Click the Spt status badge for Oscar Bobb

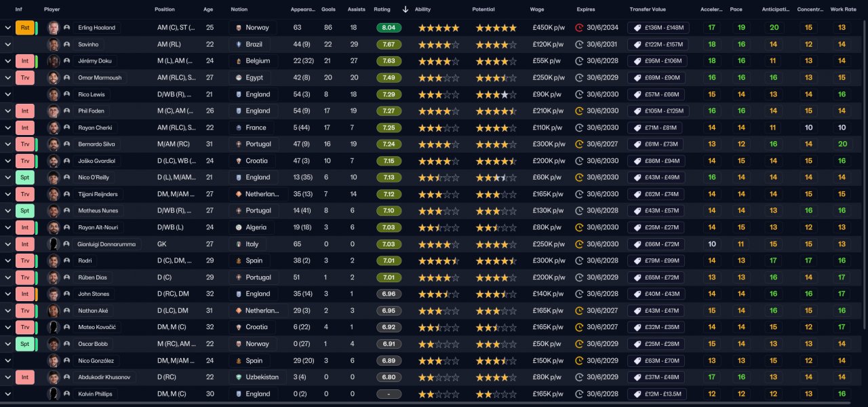click(x=24, y=343)
